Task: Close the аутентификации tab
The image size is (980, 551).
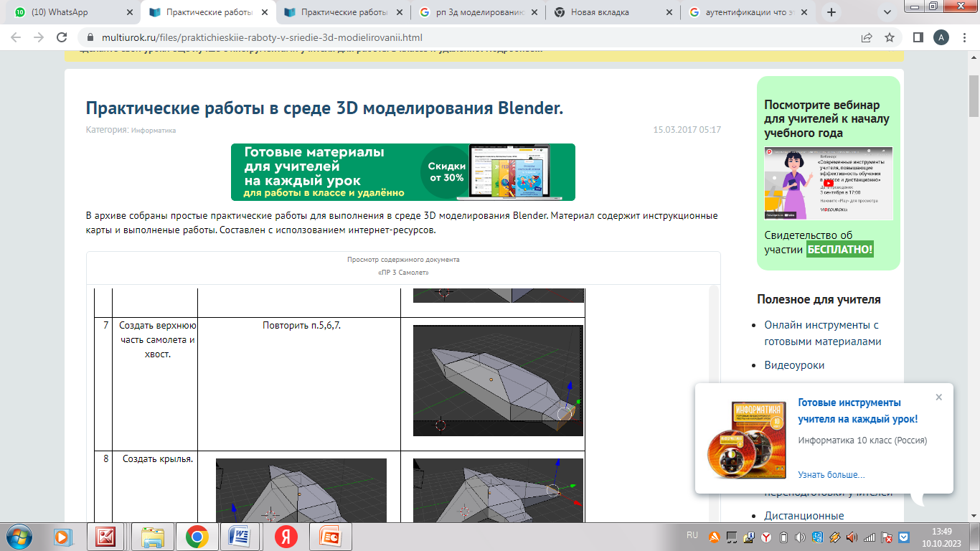Action: (x=804, y=12)
